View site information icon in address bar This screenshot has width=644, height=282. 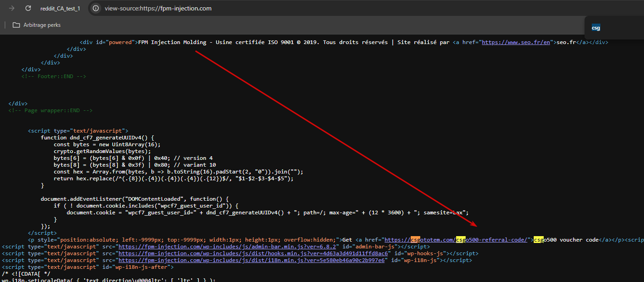pos(95,8)
